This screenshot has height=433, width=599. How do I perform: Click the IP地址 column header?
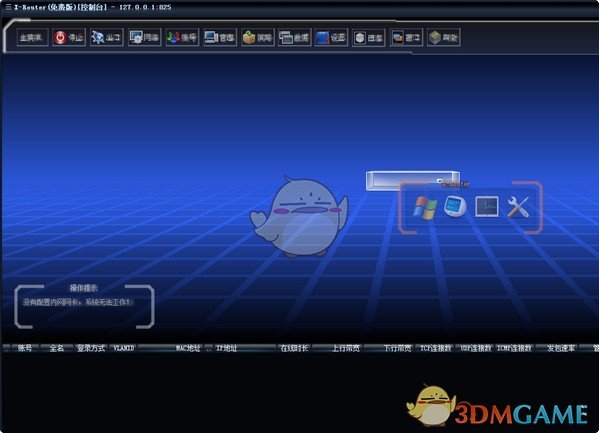click(x=227, y=348)
